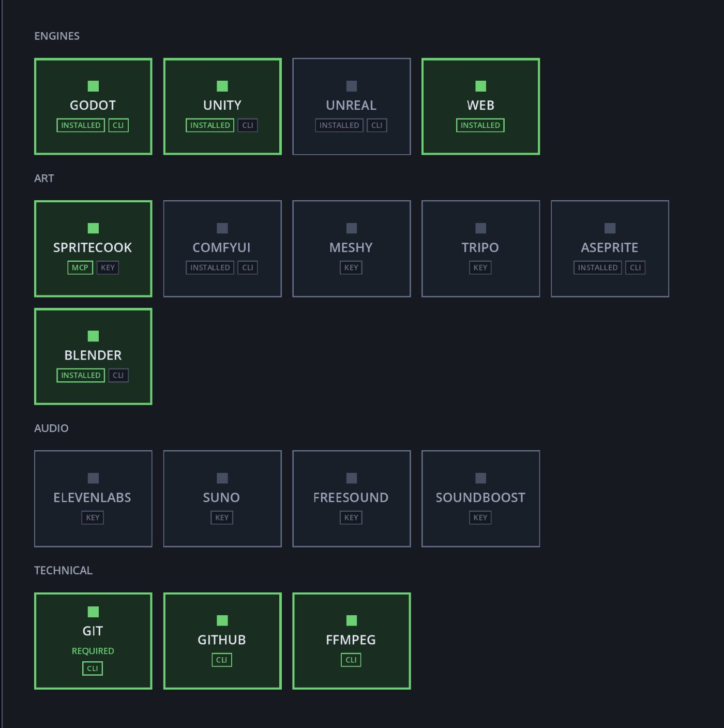Enable the gray square indicator on Tripo

(481, 228)
